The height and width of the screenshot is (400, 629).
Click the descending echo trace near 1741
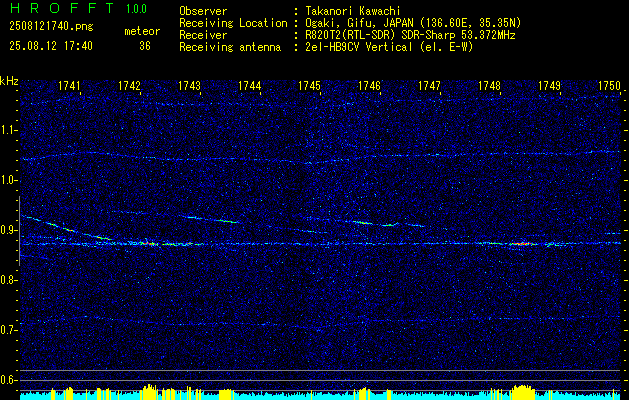pos(68,229)
